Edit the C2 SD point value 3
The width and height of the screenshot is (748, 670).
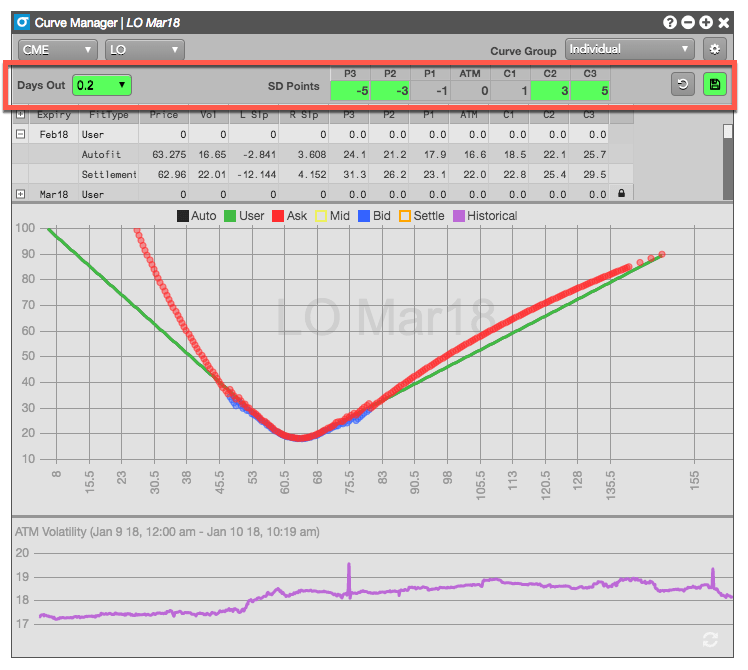[x=550, y=91]
